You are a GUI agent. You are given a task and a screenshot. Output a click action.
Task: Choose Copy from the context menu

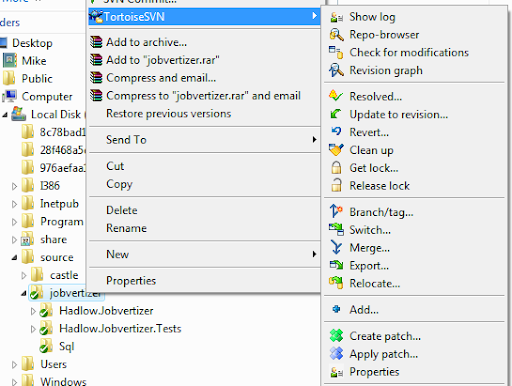(x=205, y=184)
